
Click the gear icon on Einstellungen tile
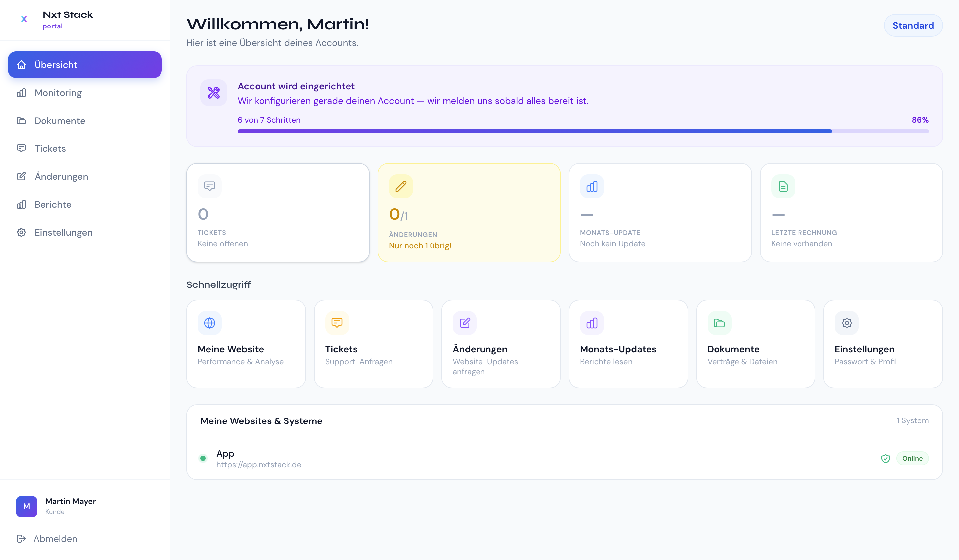click(x=847, y=323)
